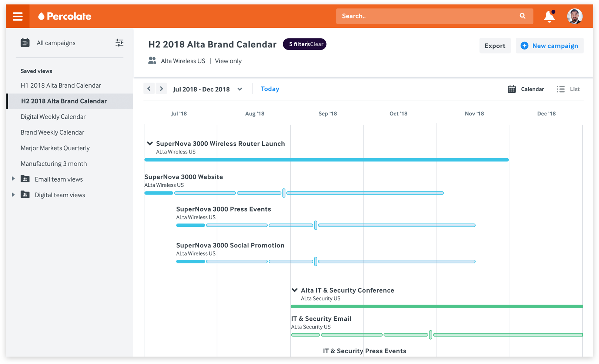Click the SuperNova 3000 Website marker handle
This screenshot has width=599, height=364.
click(x=284, y=193)
